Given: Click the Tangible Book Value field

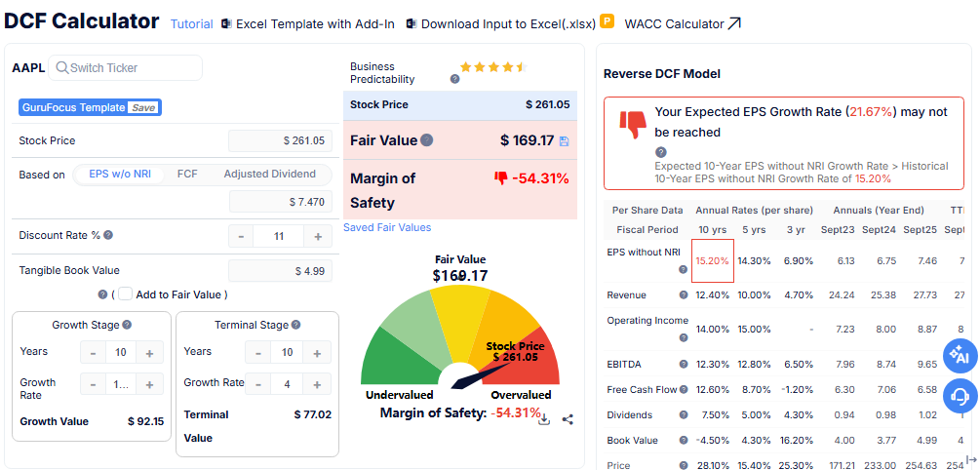Looking at the screenshot, I should 280,271.
